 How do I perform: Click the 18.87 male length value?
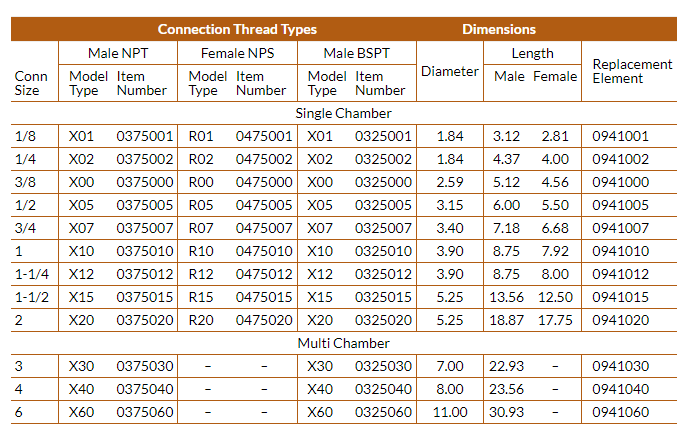[506, 320]
